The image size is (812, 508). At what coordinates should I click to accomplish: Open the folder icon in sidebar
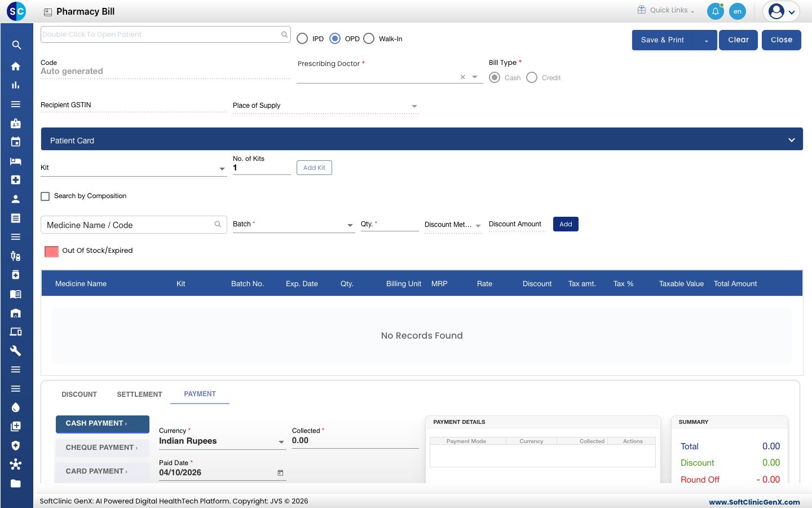coord(16,483)
